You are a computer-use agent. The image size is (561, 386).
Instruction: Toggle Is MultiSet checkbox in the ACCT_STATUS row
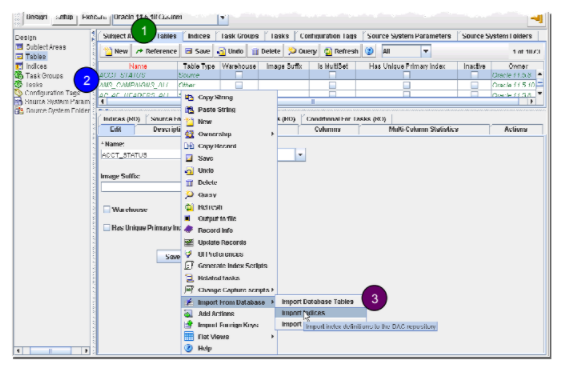pos(332,75)
